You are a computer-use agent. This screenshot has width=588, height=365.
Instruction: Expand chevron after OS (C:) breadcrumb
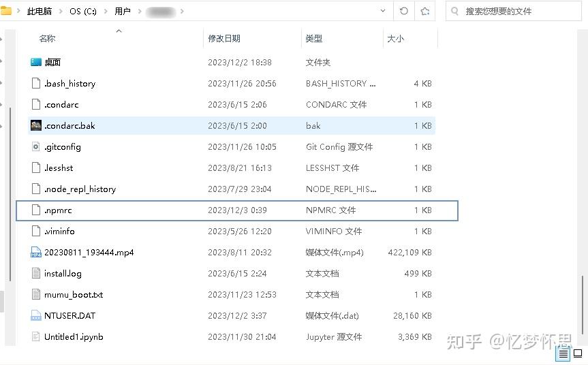point(106,12)
